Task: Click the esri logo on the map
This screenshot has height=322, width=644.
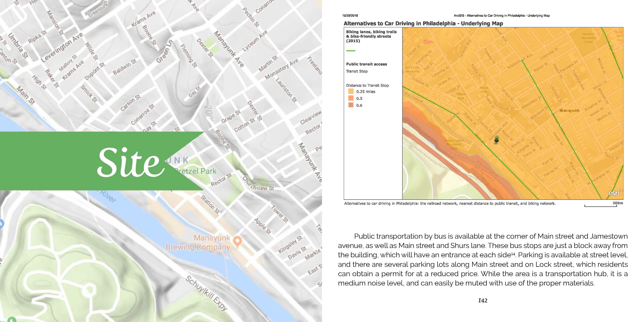Action: click(x=614, y=193)
